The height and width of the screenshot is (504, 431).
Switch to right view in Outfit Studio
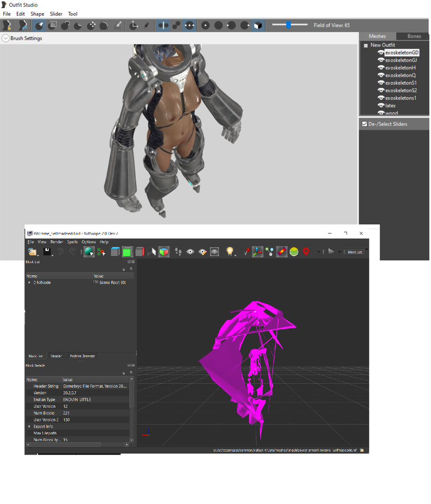(244, 25)
